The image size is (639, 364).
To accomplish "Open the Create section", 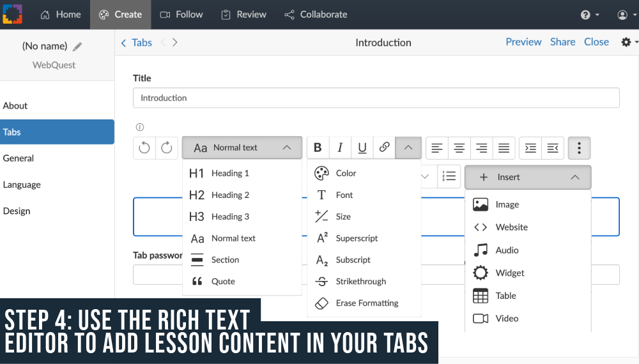I will (x=121, y=15).
